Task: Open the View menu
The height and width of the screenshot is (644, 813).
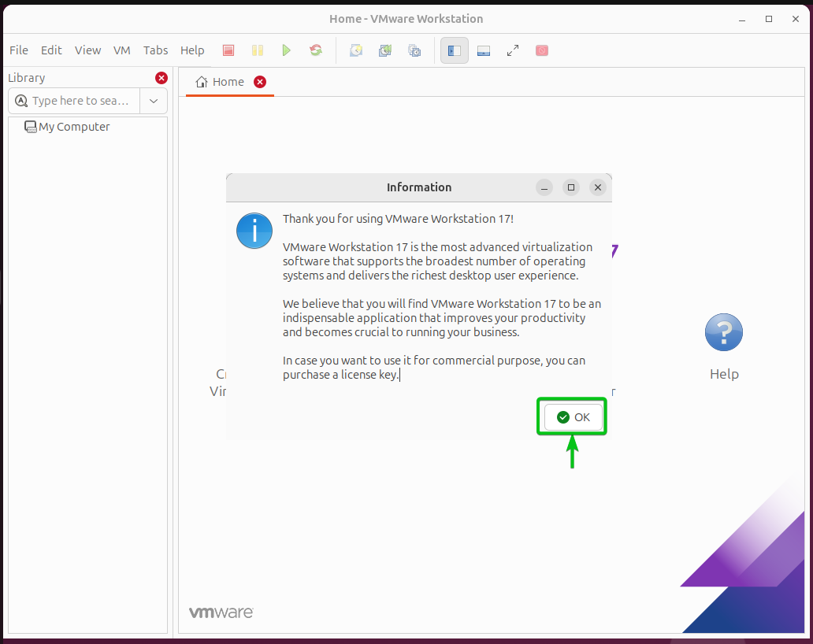Action: [87, 50]
